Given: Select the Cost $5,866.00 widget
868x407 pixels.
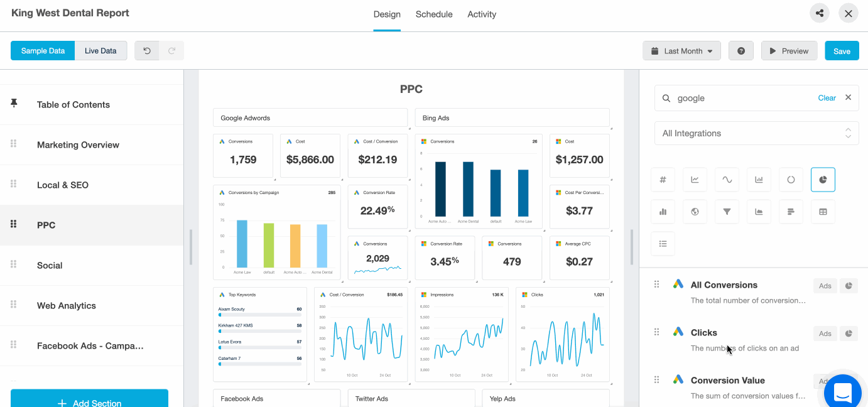Looking at the screenshot, I should 310,156.
